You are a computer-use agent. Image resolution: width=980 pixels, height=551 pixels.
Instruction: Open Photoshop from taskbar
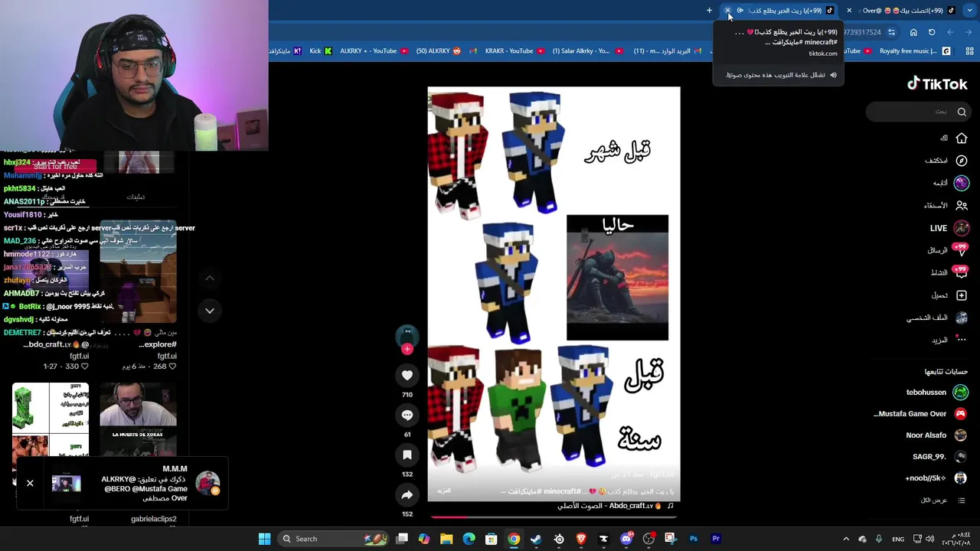pos(694,539)
